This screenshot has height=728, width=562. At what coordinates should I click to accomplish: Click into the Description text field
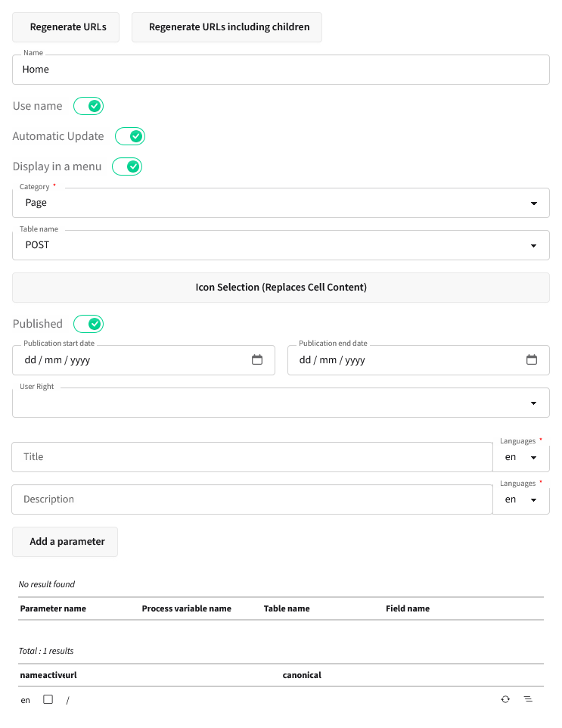252,499
